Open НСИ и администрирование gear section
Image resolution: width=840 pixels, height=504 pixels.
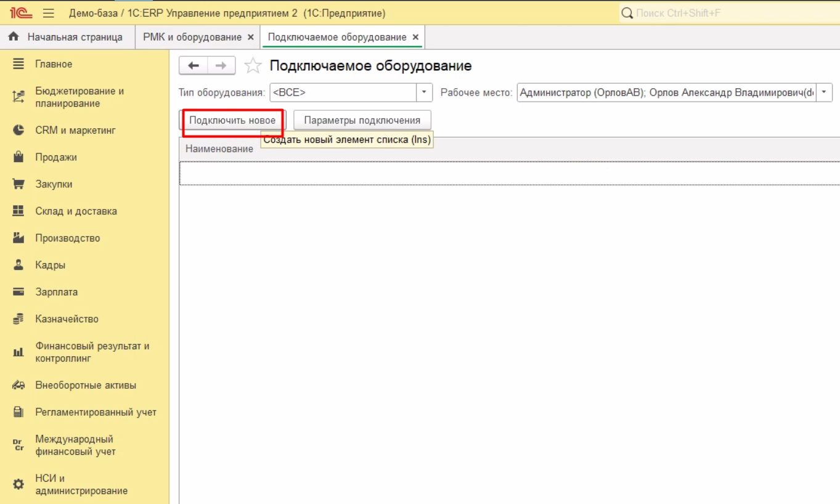pyautogui.click(x=81, y=484)
